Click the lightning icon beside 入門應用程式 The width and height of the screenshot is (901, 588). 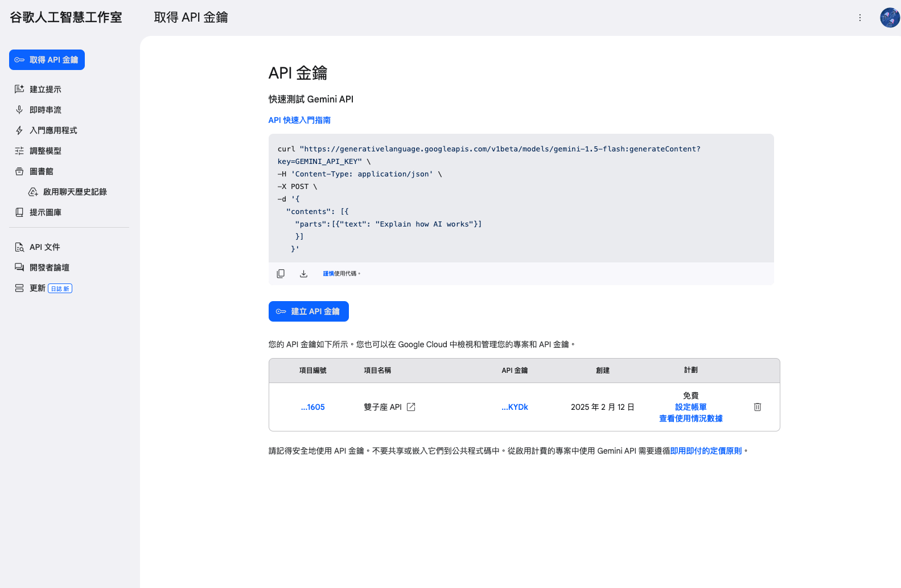[19, 130]
